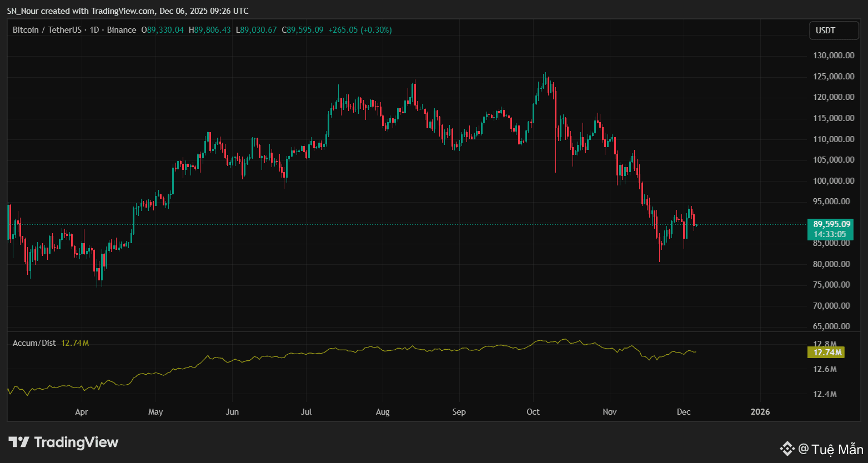Open the USDT currency selector box
The image size is (868, 463).
[834, 31]
